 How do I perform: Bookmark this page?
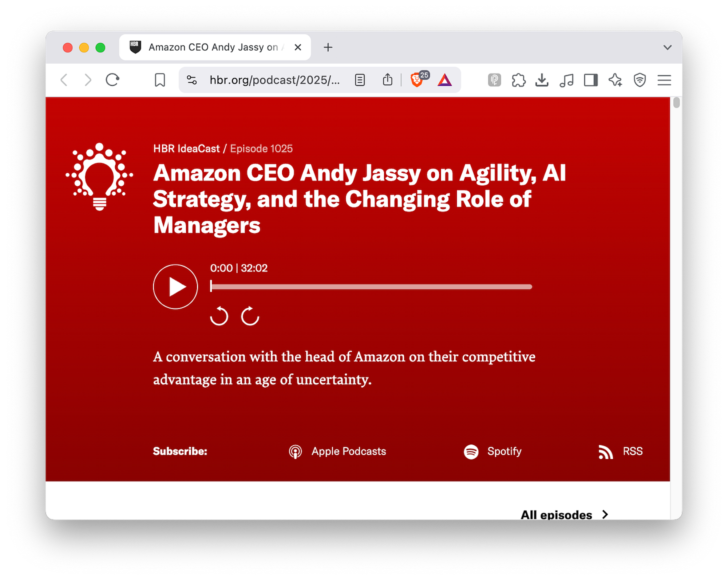click(x=160, y=80)
